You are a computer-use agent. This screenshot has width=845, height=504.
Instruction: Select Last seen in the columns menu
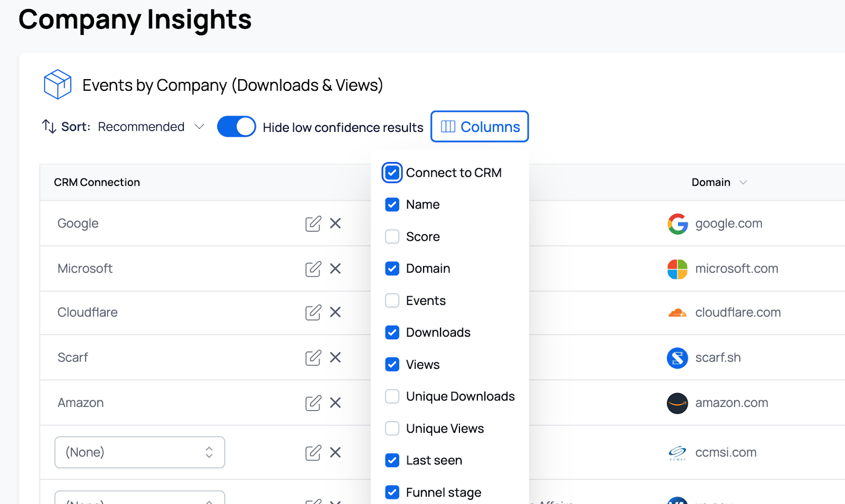pyautogui.click(x=392, y=460)
